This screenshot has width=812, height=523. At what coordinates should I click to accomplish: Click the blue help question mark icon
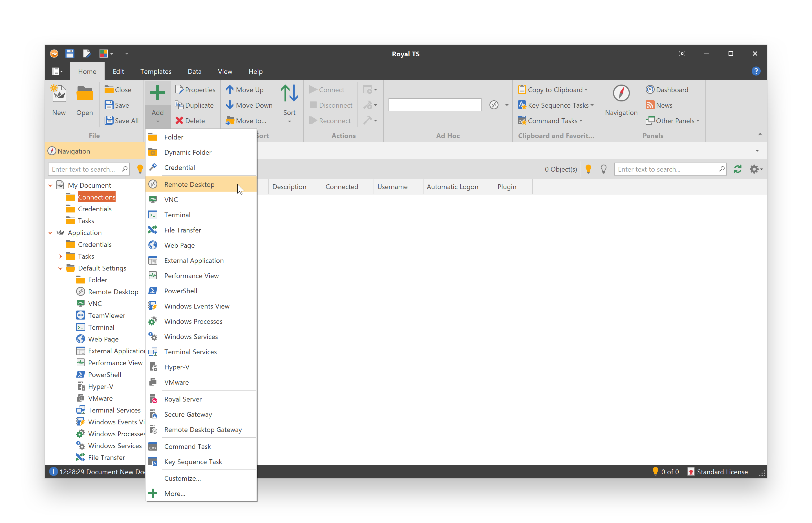(x=756, y=71)
